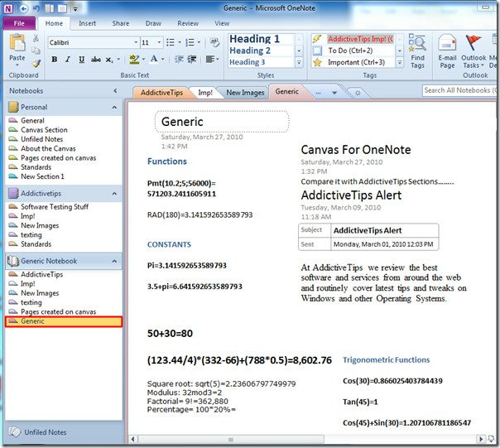Collapse the Generic Notebook
This screenshot has height=448, width=500.
114,262
